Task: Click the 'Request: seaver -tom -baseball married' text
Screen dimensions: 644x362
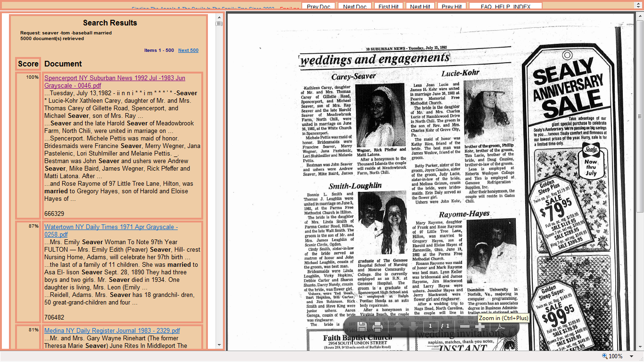Action: click(x=66, y=33)
